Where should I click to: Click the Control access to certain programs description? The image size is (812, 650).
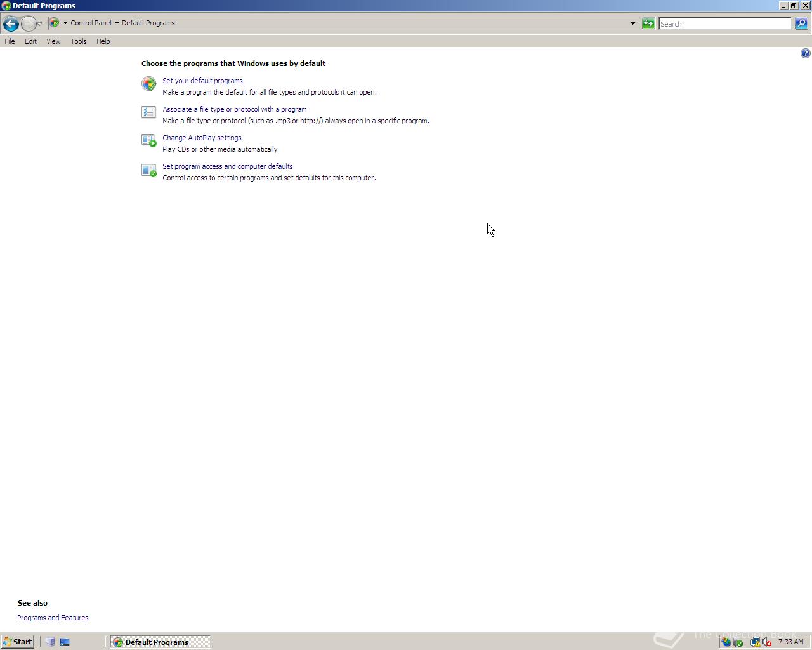tap(269, 178)
